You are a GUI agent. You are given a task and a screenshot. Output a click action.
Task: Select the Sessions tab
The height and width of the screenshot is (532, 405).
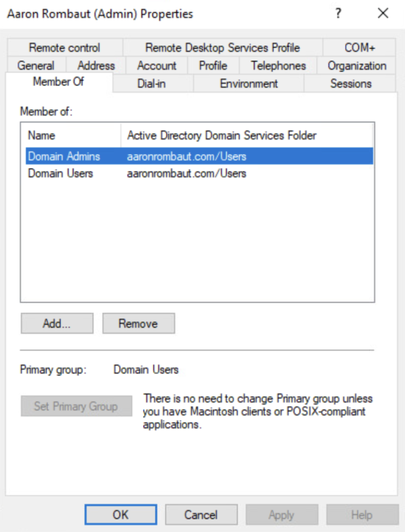(350, 84)
